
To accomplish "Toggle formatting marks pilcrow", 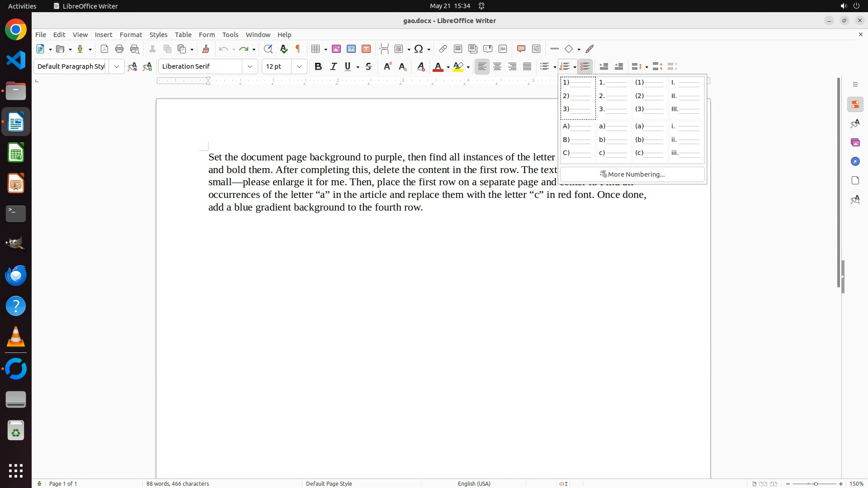I will click(x=298, y=49).
